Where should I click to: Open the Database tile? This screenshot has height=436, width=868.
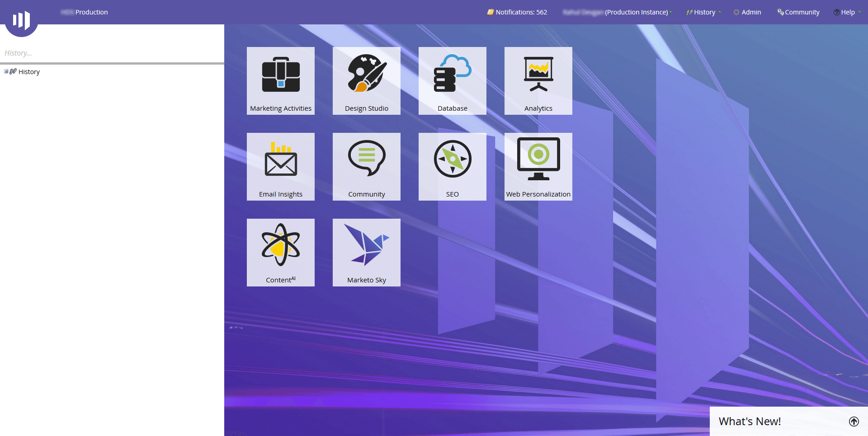click(452, 80)
